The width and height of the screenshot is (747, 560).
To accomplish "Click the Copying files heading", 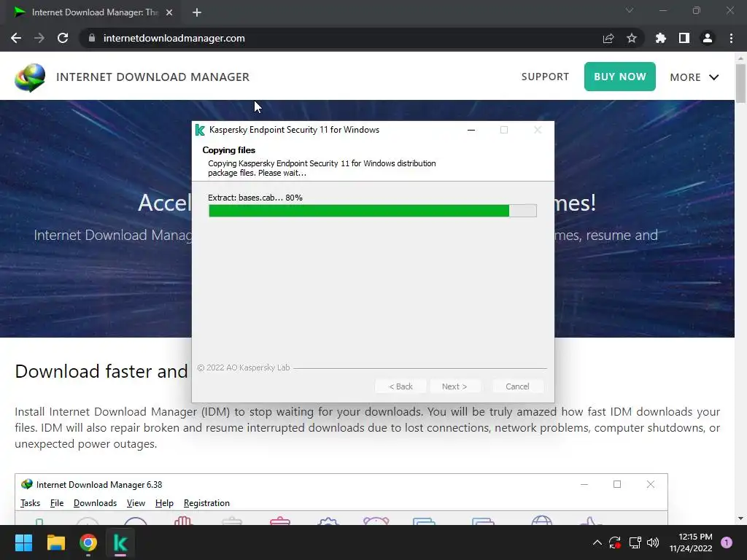I will tap(228, 150).
